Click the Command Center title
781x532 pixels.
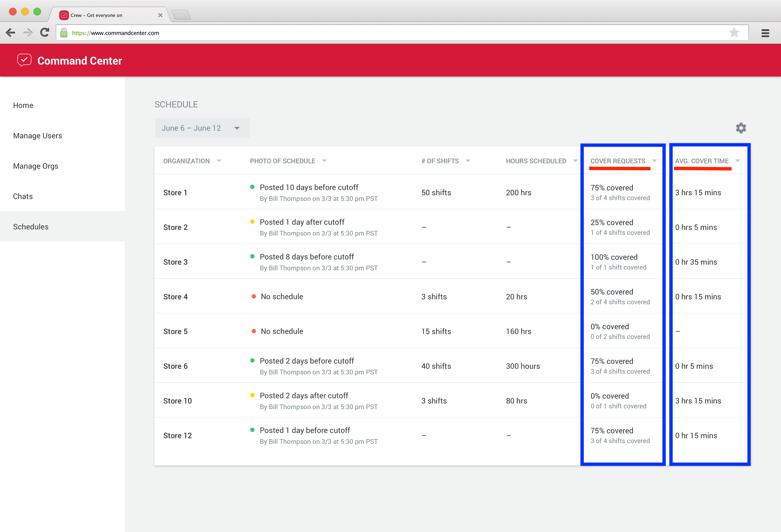(80, 61)
